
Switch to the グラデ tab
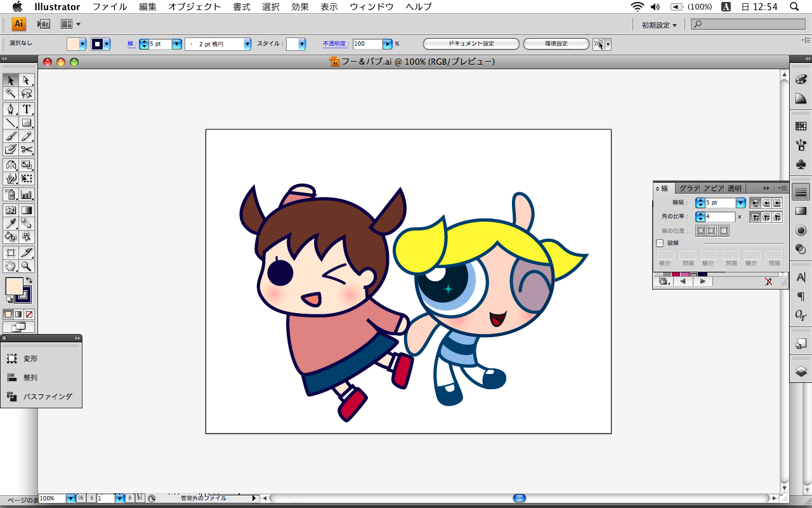pos(688,189)
